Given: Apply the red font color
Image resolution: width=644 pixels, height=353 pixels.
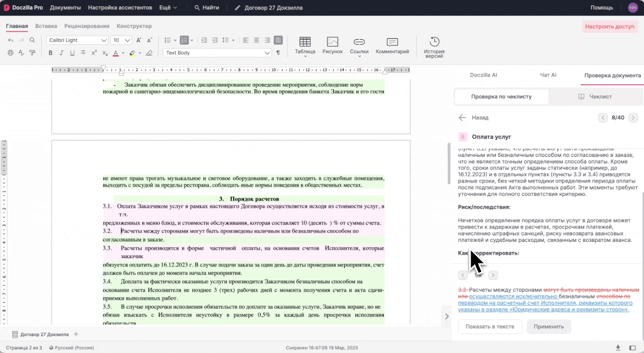Looking at the screenshot, I should tap(116, 53).
